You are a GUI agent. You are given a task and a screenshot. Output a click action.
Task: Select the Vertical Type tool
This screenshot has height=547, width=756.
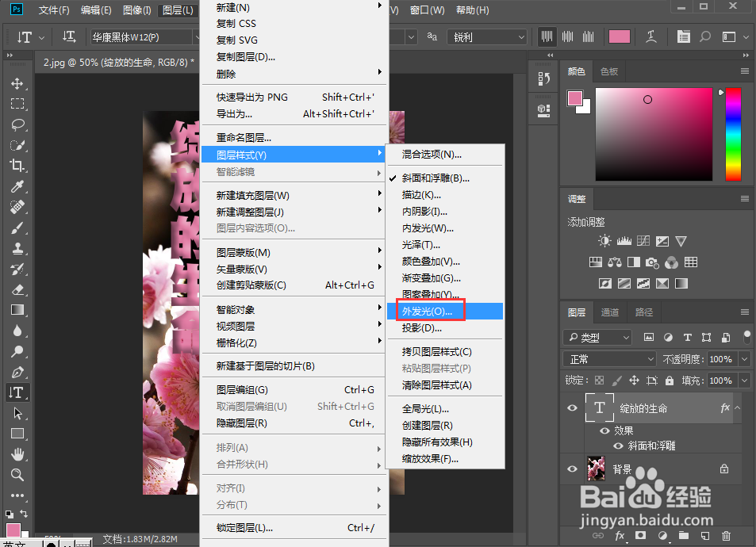tap(17, 392)
